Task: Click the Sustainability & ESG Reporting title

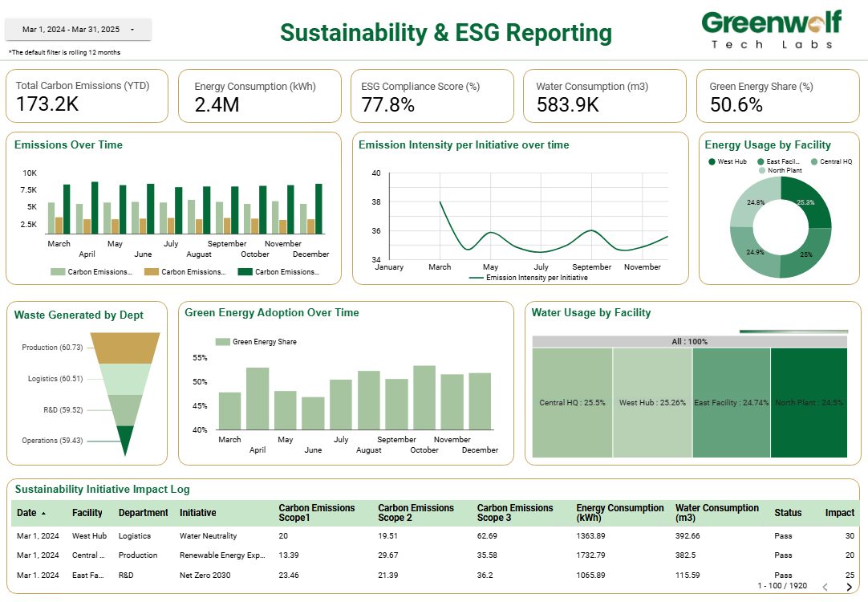Action: (445, 33)
